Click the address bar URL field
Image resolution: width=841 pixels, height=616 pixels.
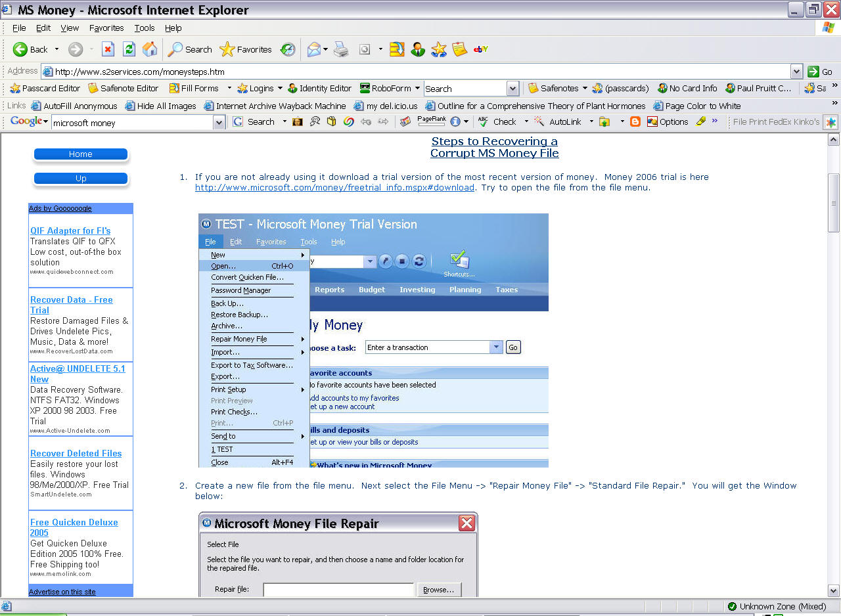click(416, 72)
